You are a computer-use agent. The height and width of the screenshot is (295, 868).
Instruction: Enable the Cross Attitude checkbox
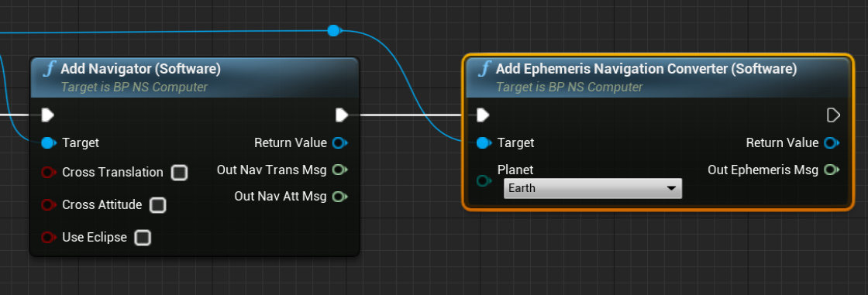158,205
